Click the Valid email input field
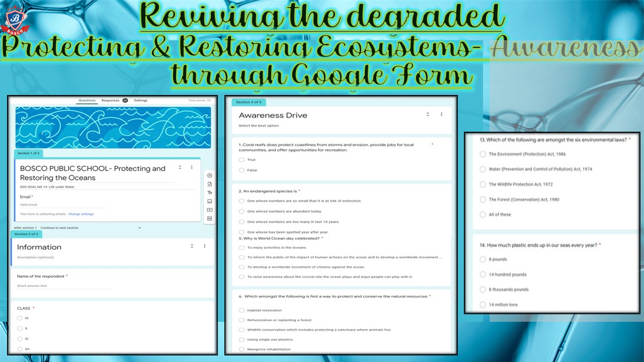 coord(63,205)
